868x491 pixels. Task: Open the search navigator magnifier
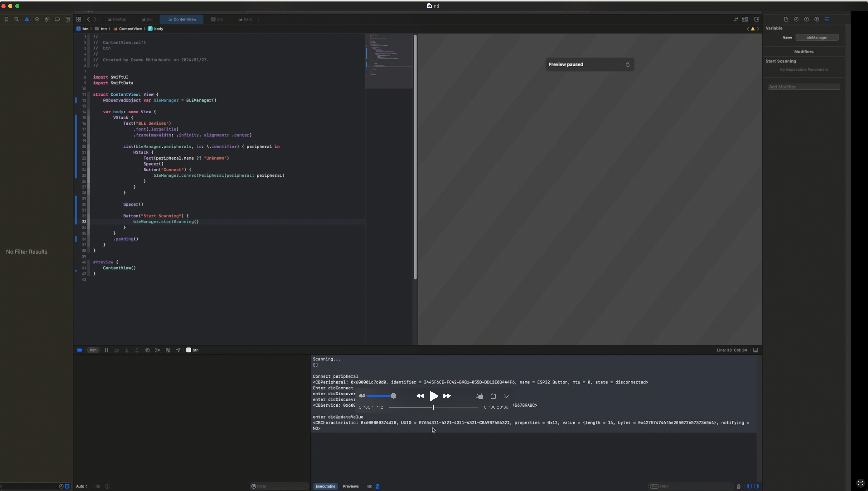pyautogui.click(x=16, y=19)
